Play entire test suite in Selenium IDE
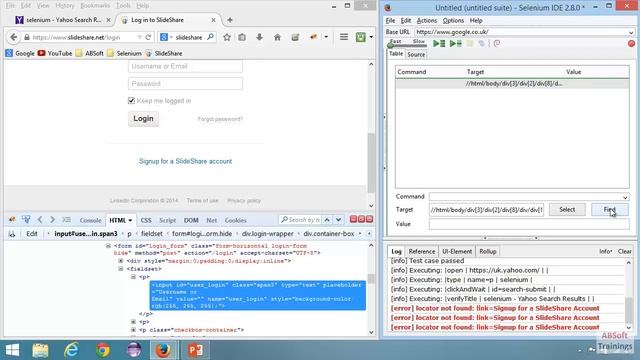 [x=439, y=43]
